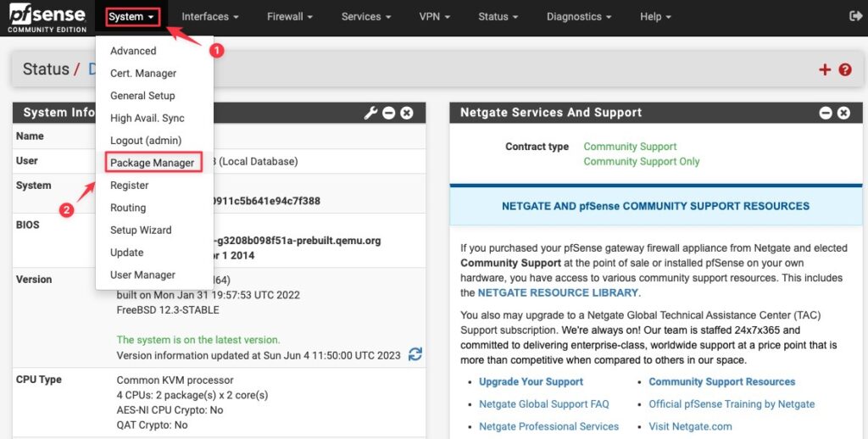Image resolution: width=868 pixels, height=439 pixels.
Task: Click the FreeBSD 12.3-STABLE version text
Action: [x=168, y=310]
